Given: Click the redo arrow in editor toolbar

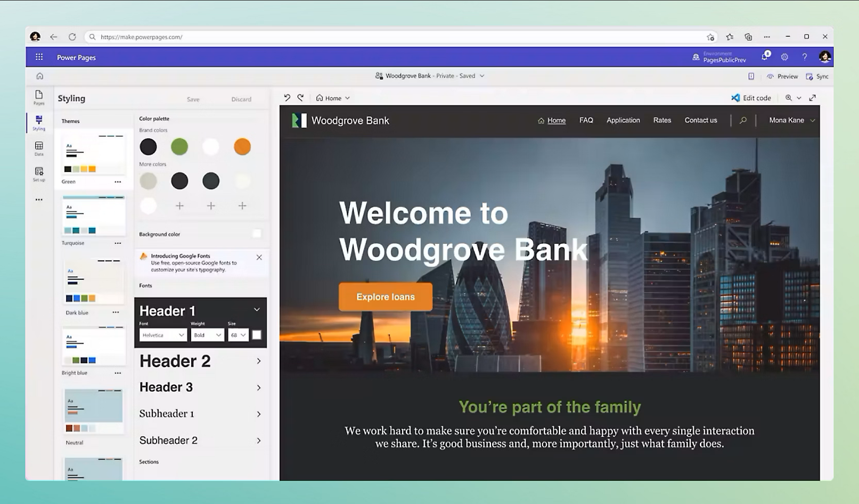Looking at the screenshot, I should point(301,98).
